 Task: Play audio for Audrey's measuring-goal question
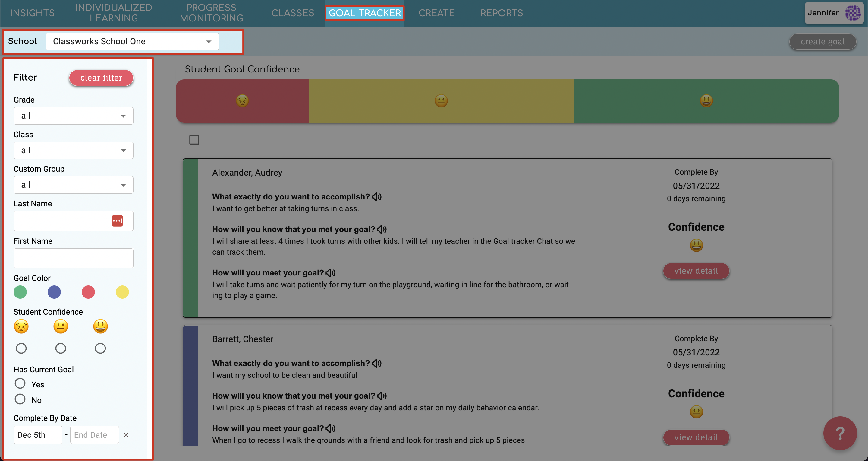382,229
